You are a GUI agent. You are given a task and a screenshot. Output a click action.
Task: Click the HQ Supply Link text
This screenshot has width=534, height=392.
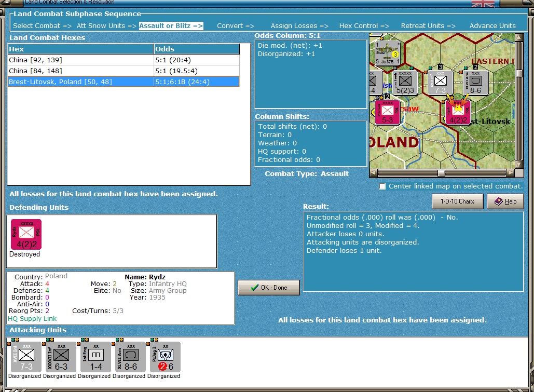point(32,319)
